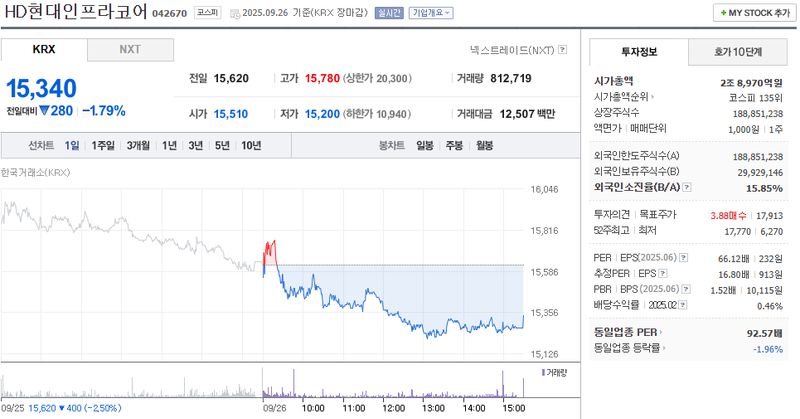This screenshot has width=800, height=419.
Task: Click the 코스피 135위 ranking value
Action: (756, 98)
